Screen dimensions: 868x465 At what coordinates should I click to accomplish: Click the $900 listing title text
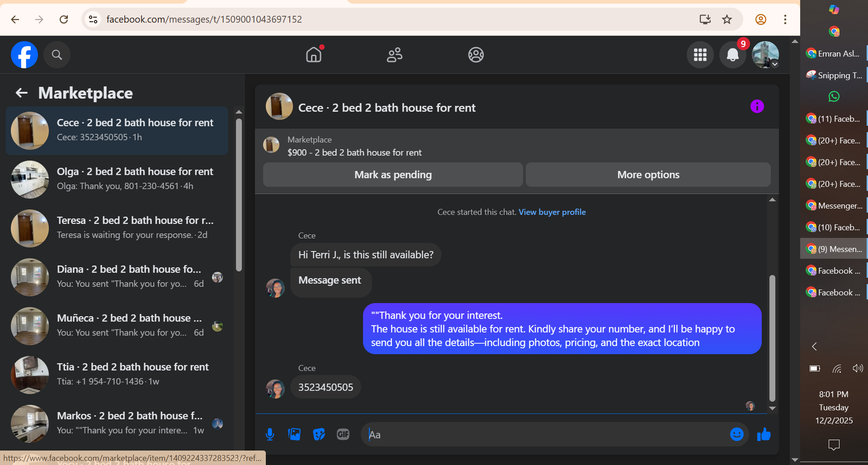(354, 152)
